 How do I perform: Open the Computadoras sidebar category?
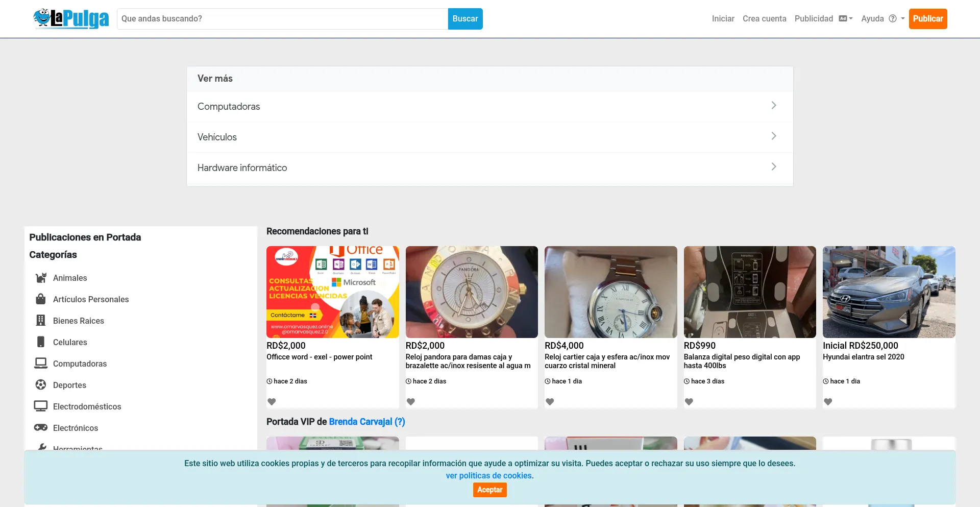click(x=80, y=364)
